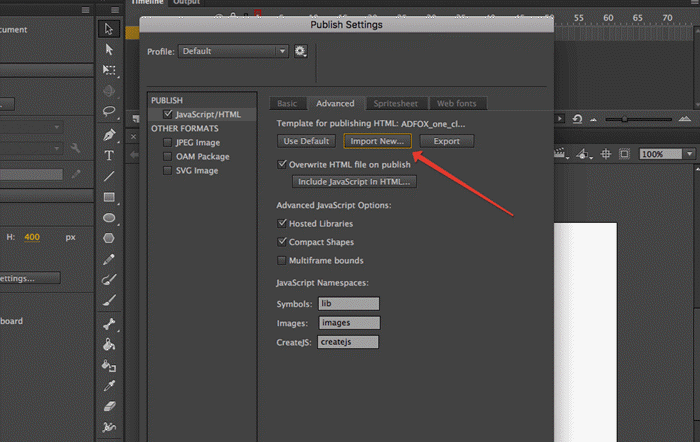
Task: Click the profile options gear icon
Action: pos(300,51)
